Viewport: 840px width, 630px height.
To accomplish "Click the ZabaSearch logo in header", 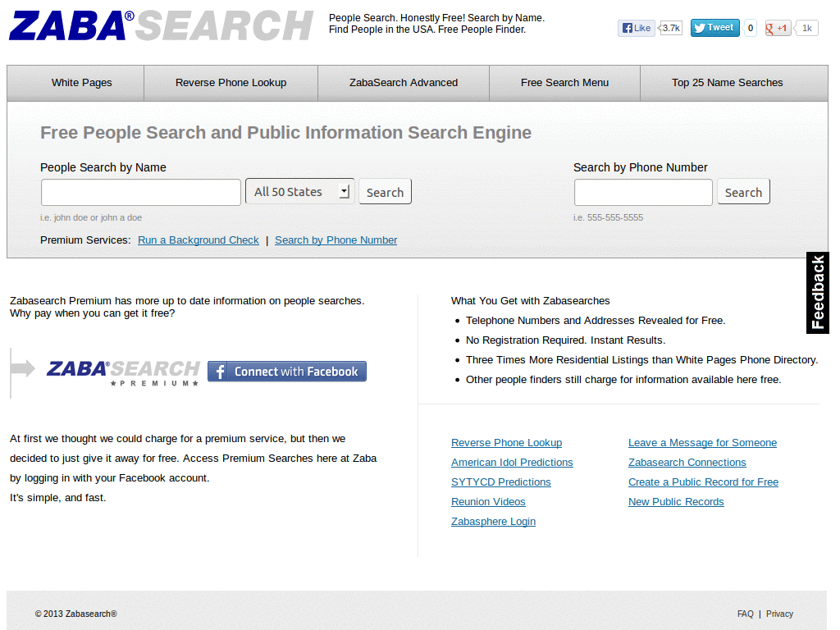I will [x=161, y=25].
